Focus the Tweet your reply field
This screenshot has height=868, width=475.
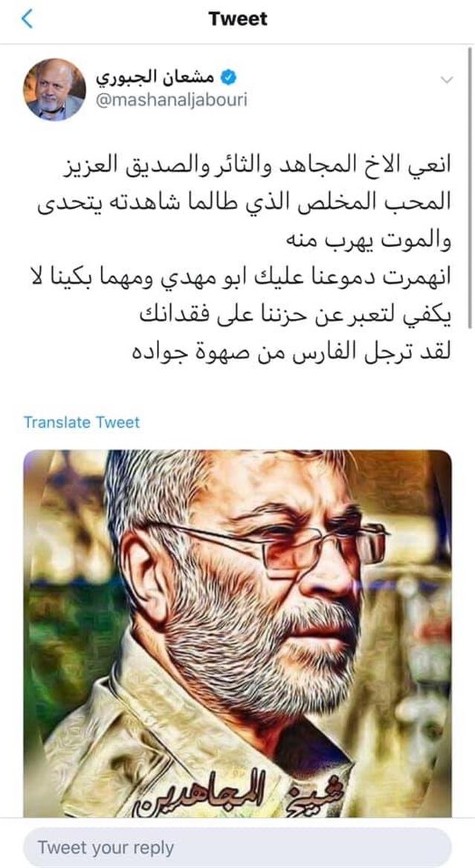click(238, 847)
